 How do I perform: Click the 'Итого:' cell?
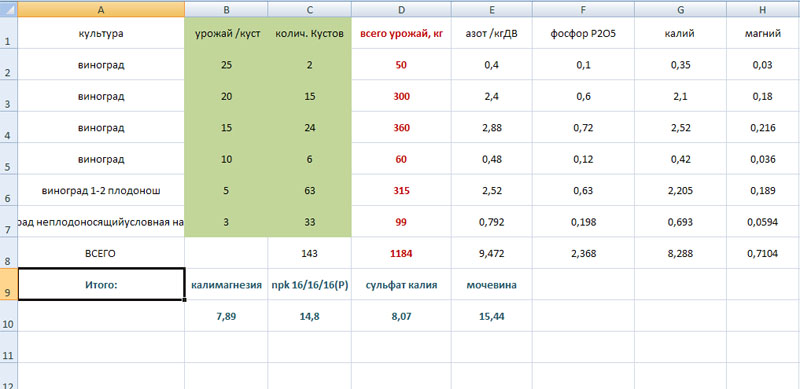(101, 284)
